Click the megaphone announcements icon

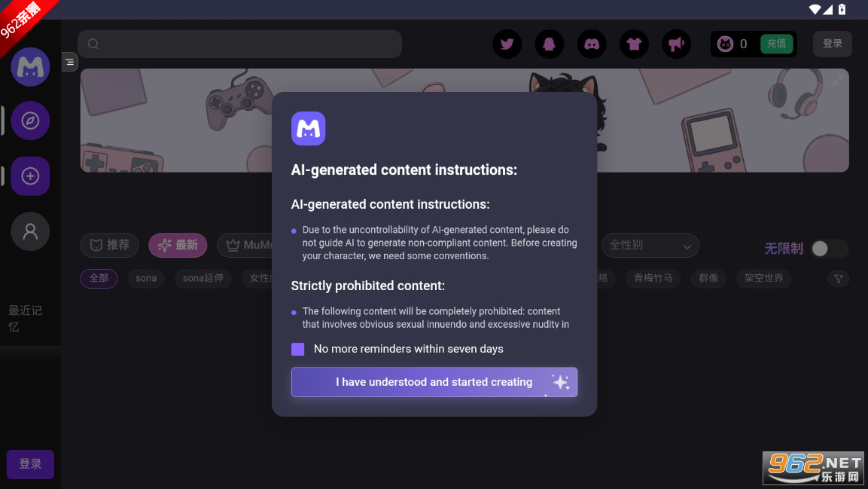coord(676,44)
